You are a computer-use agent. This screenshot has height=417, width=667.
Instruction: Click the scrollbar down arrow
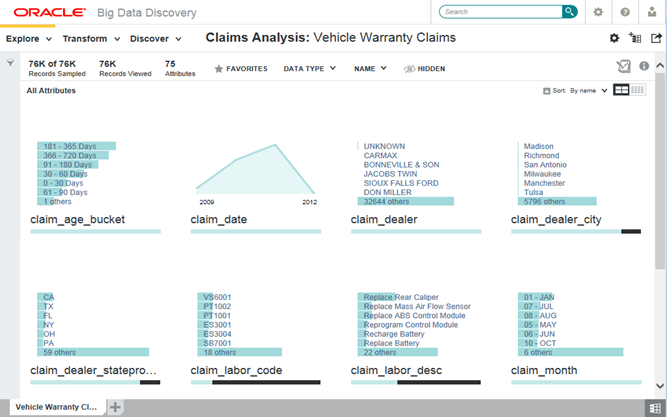660,386
